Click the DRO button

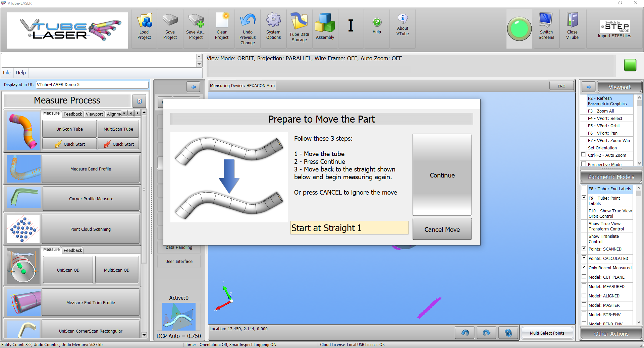(561, 86)
